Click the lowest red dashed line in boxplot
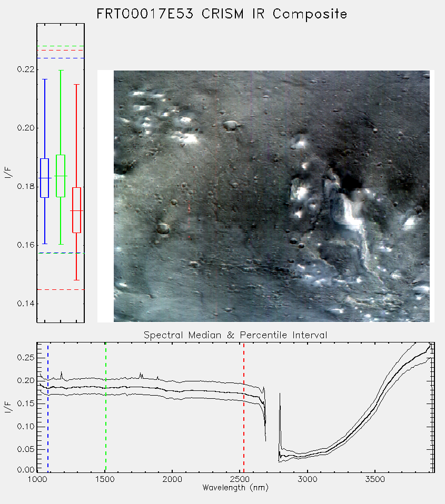Viewport: 445px width, 504px height. 61,289
